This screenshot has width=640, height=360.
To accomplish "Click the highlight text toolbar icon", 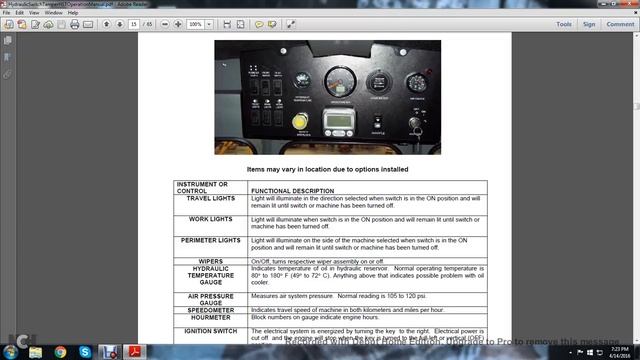I will tap(272, 24).
